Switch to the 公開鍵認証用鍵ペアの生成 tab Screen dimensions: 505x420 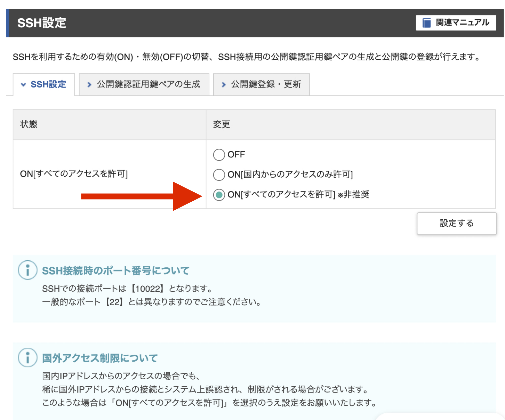148,84
